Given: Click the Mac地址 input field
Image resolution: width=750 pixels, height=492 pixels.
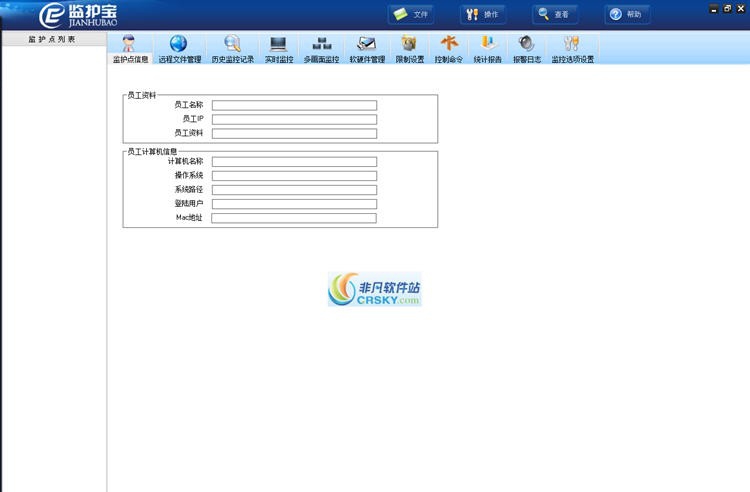Looking at the screenshot, I should click(294, 218).
